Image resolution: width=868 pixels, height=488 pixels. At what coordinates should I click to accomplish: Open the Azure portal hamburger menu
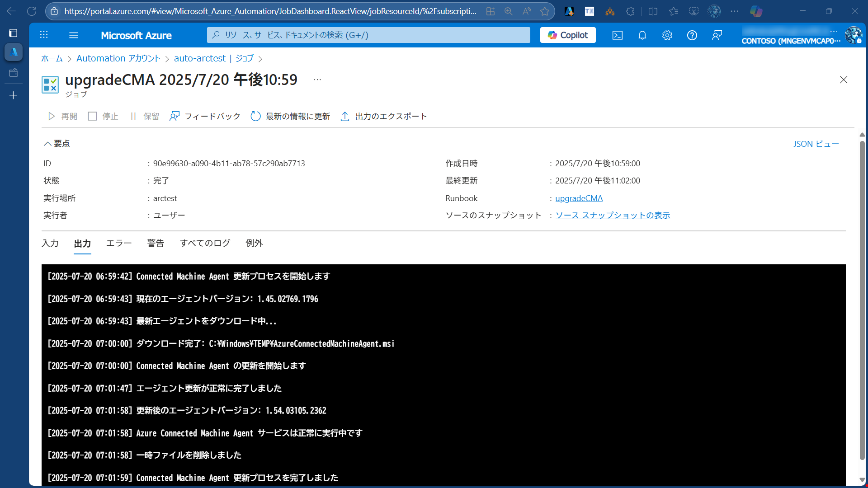tap(74, 35)
